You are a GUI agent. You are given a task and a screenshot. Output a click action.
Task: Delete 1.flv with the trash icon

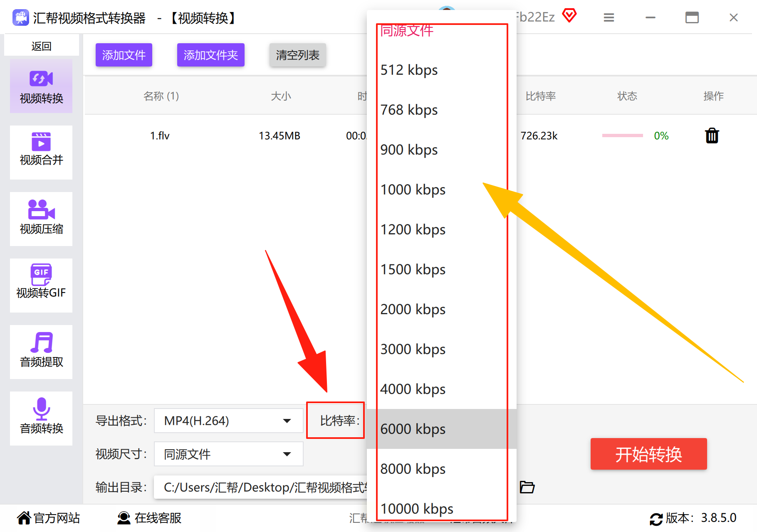(712, 135)
